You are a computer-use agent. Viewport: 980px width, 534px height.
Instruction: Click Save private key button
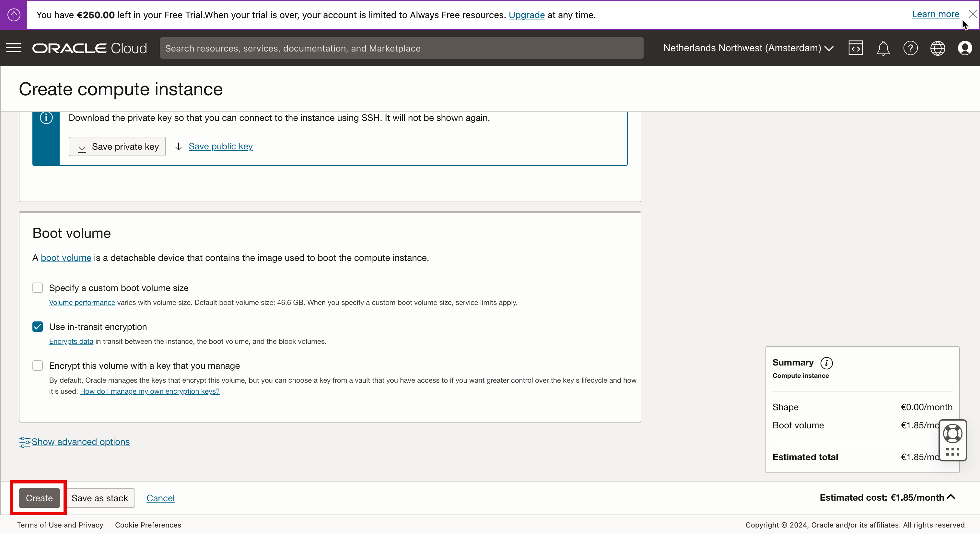tap(117, 146)
